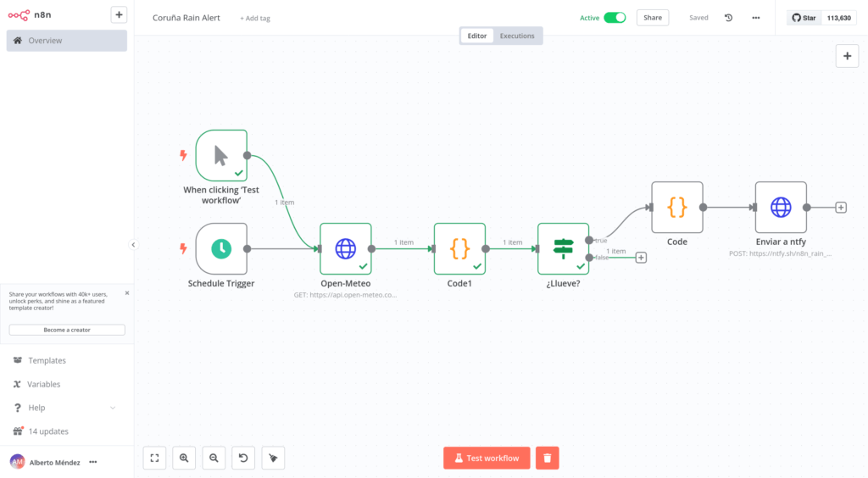868x478 pixels.
Task: Zoom out of the canvas
Action: click(x=214, y=458)
